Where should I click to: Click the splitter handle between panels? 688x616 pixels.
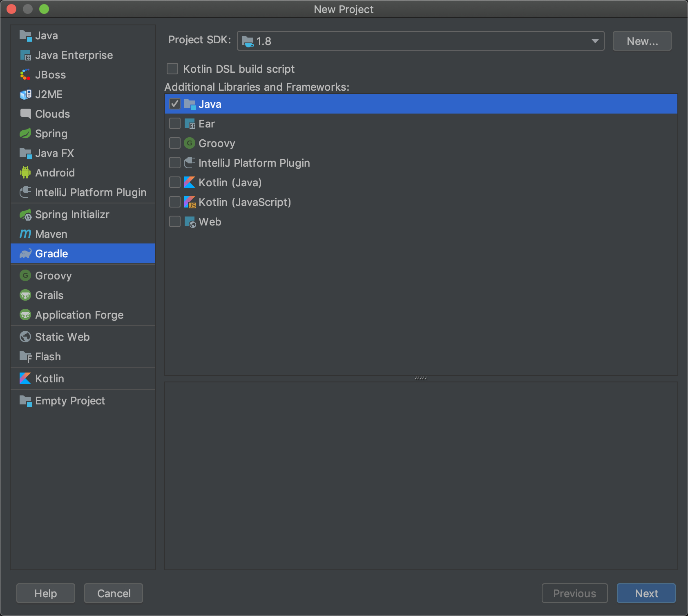point(421,378)
